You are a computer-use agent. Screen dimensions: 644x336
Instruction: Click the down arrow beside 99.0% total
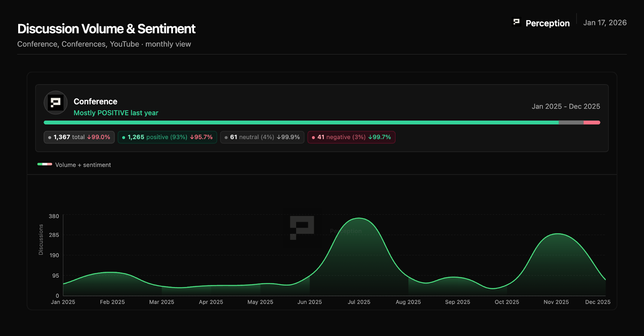89,137
